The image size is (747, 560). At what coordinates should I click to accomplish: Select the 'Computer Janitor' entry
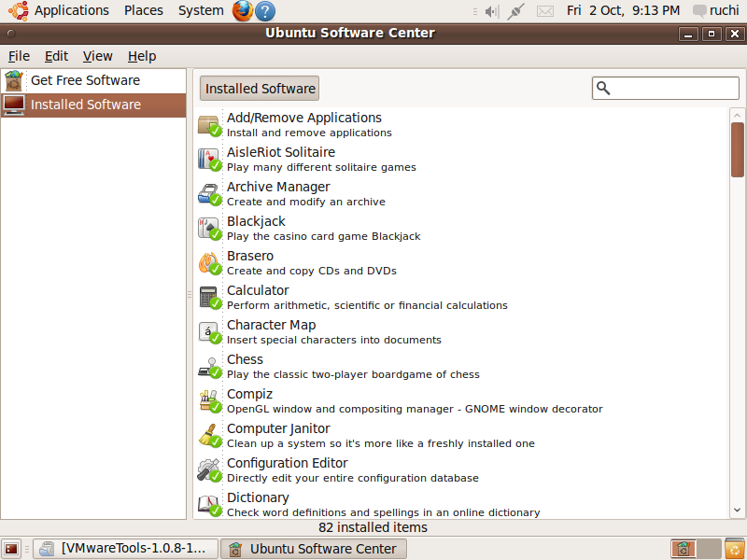tap(462, 436)
